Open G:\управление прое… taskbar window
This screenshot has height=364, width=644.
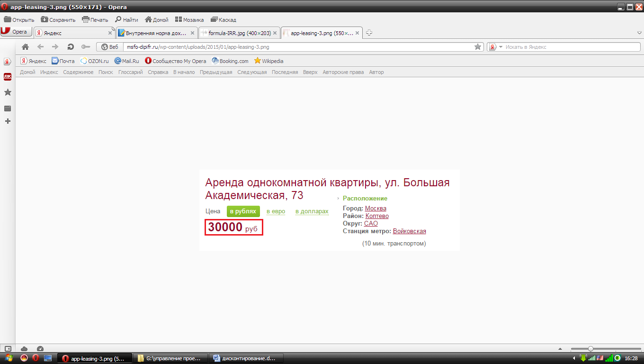pyautogui.click(x=170, y=358)
